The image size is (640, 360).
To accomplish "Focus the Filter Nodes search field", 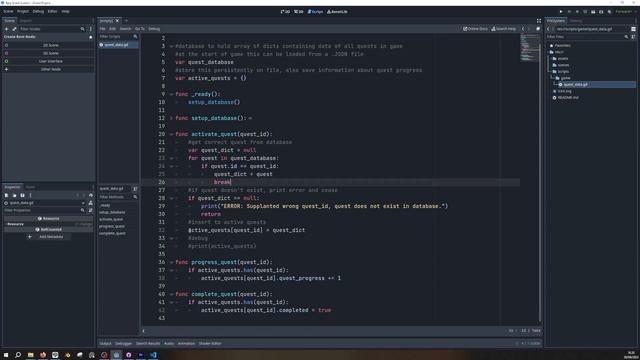I will click(x=52, y=29).
